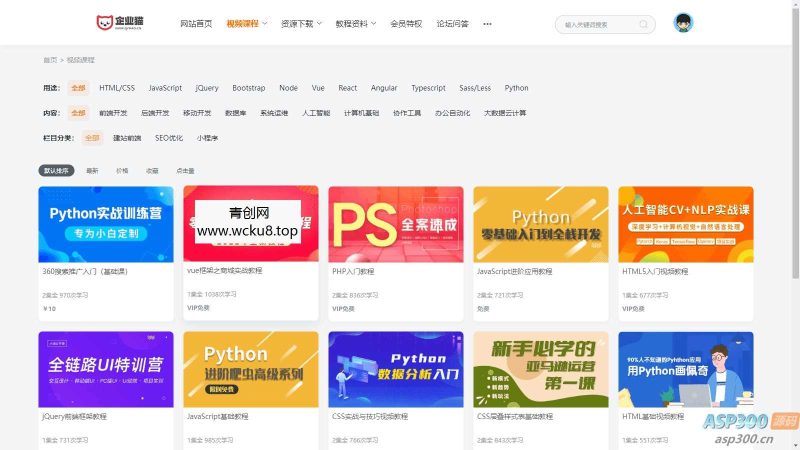Image resolution: width=800 pixels, height=450 pixels.
Task: Choose the SEO优化 category
Action: click(169, 138)
